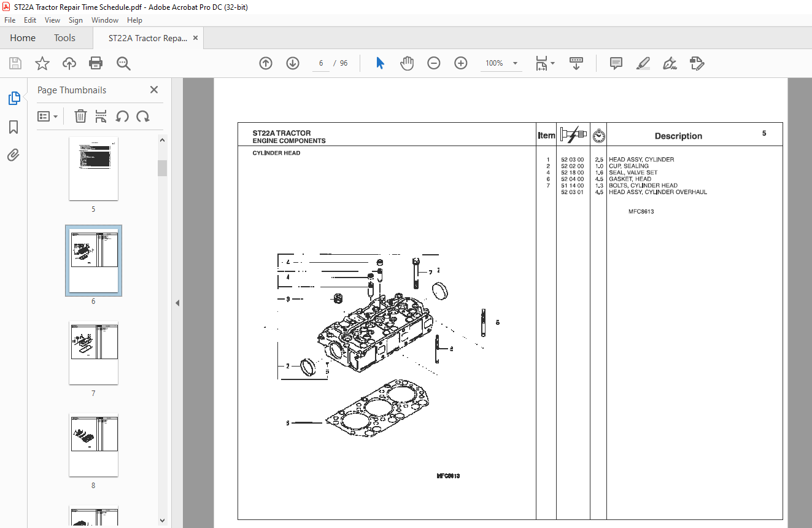
Task: Open the Help menu
Action: tap(134, 20)
